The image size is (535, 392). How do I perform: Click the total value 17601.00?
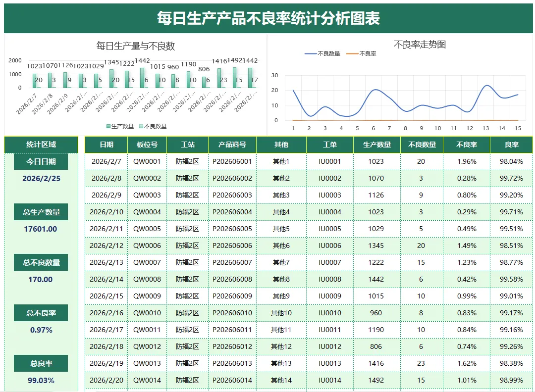click(41, 229)
